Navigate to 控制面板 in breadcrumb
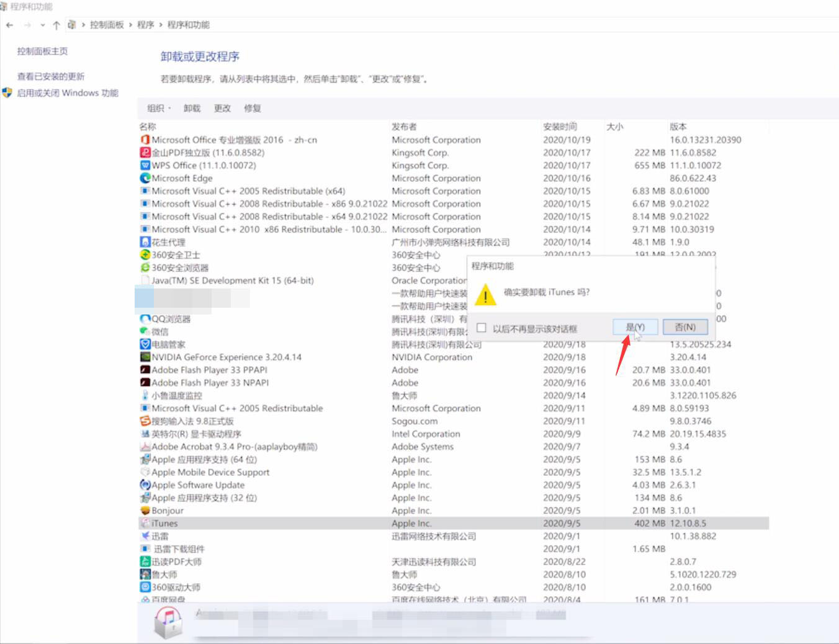839x644 pixels. 107,25
